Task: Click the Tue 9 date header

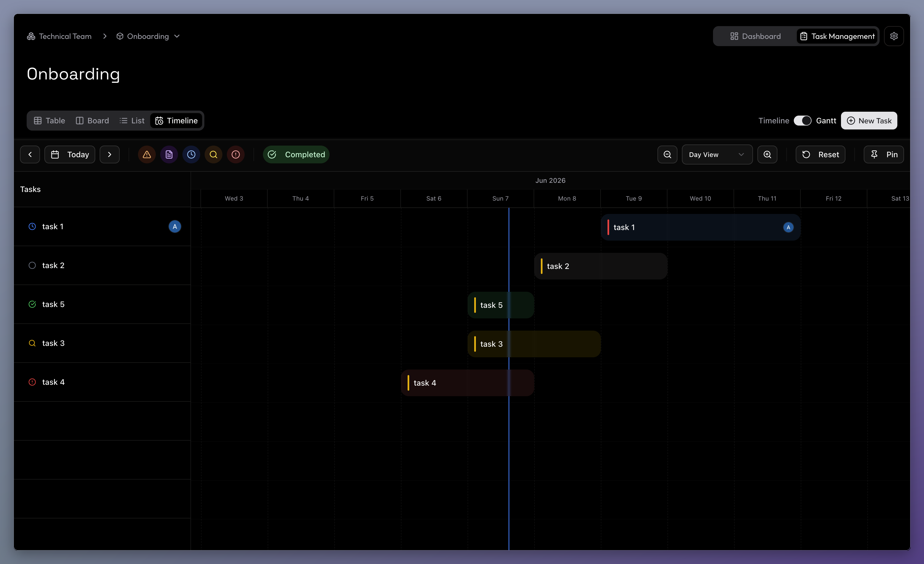Action: tap(633, 198)
